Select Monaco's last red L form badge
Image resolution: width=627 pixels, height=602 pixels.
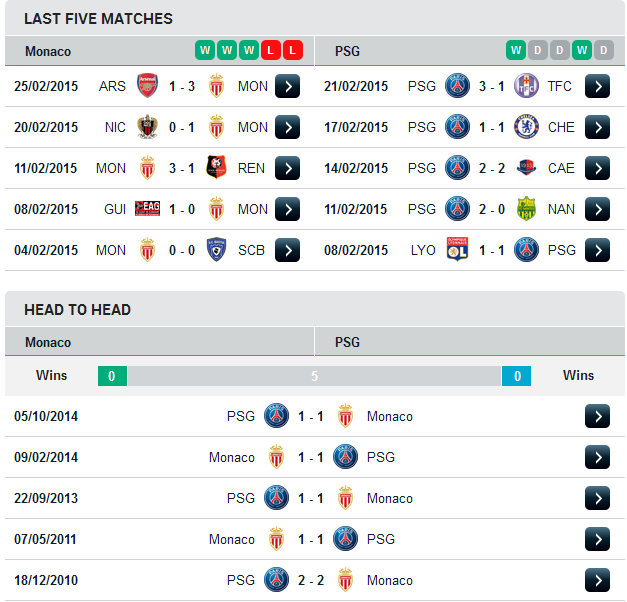[293, 50]
